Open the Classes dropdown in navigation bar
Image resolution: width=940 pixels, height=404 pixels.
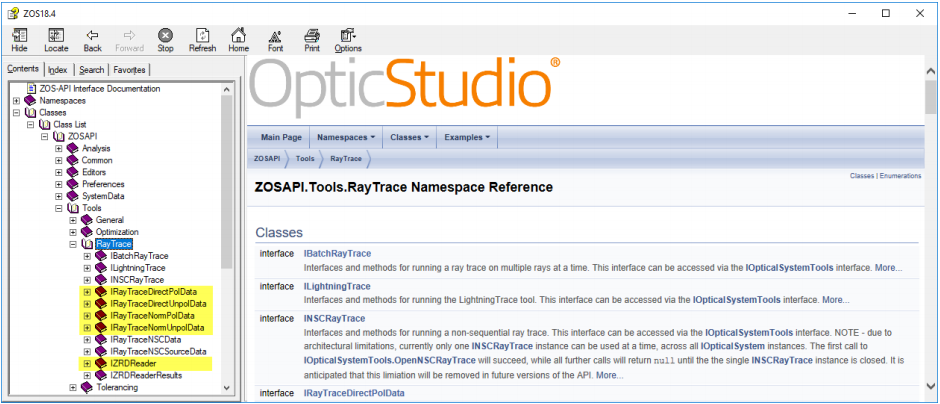pos(409,137)
